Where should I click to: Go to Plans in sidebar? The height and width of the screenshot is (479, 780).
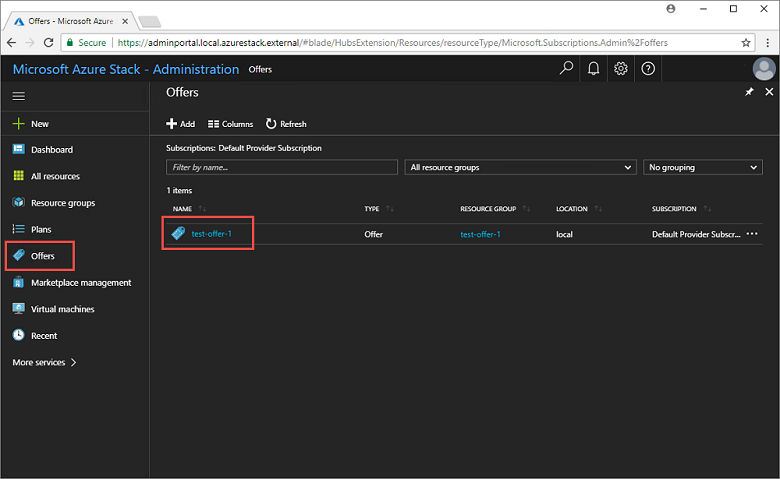(x=41, y=229)
